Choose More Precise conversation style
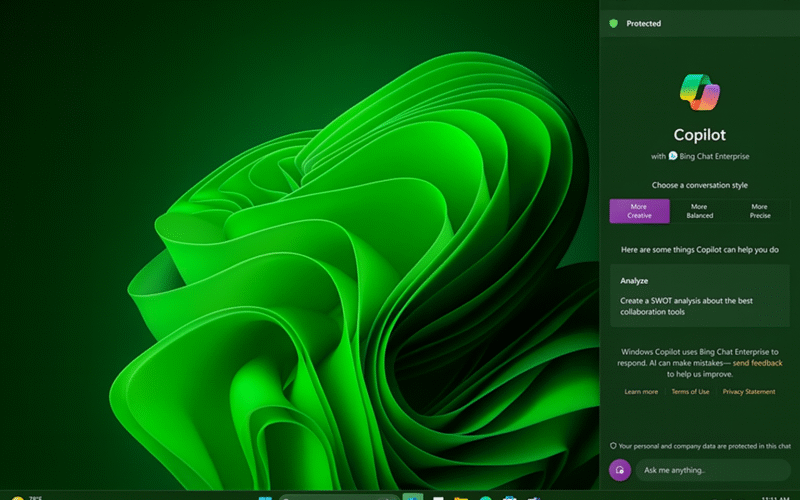The image size is (800, 500). (x=760, y=211)
